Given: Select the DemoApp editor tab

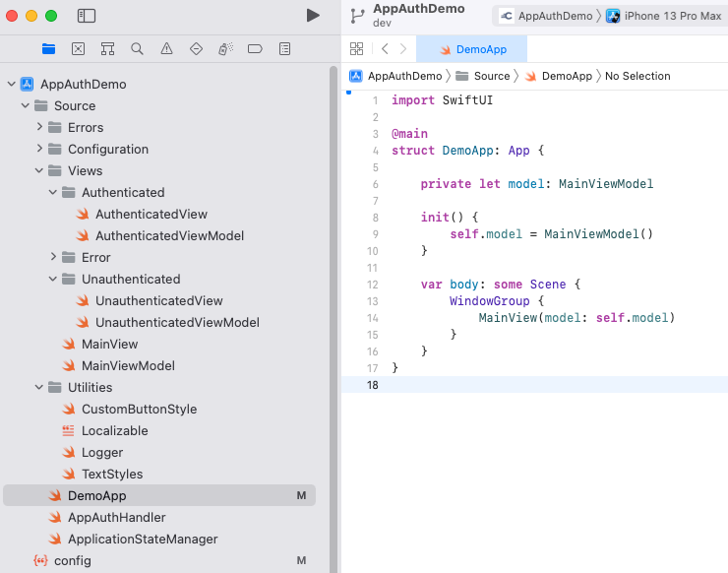Looking at the screenshot, I should pyautogui.click(x=471, y=49).
